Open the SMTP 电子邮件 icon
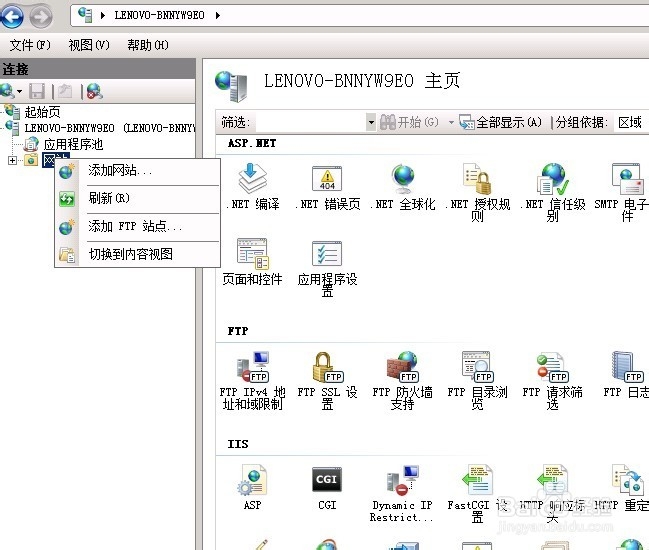 point(627,179)
